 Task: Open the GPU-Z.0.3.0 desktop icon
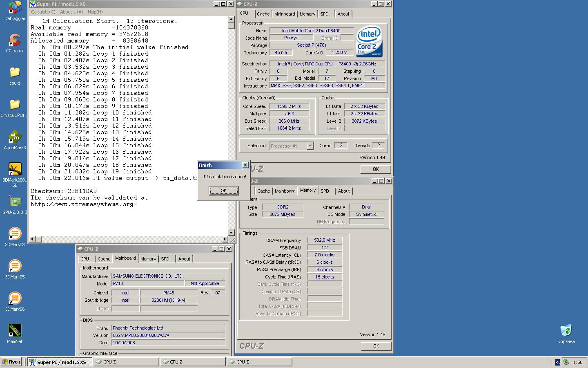tap(15, 205)
